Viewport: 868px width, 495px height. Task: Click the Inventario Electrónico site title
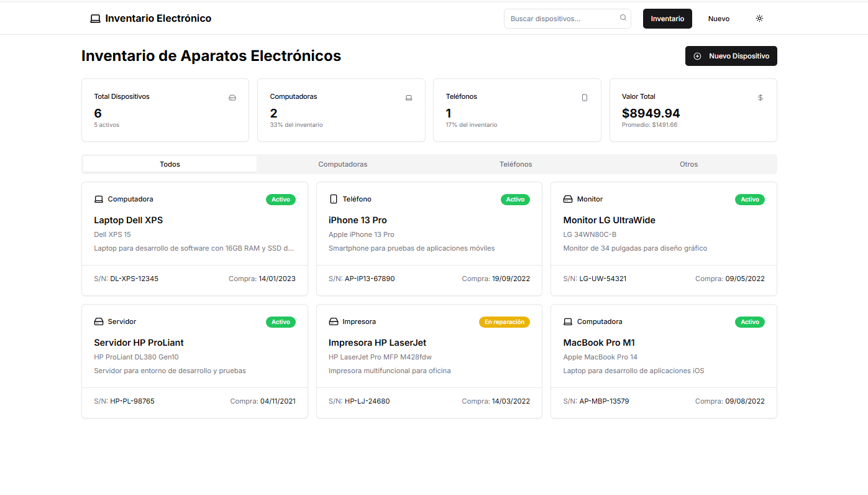[x=158, y=19]
